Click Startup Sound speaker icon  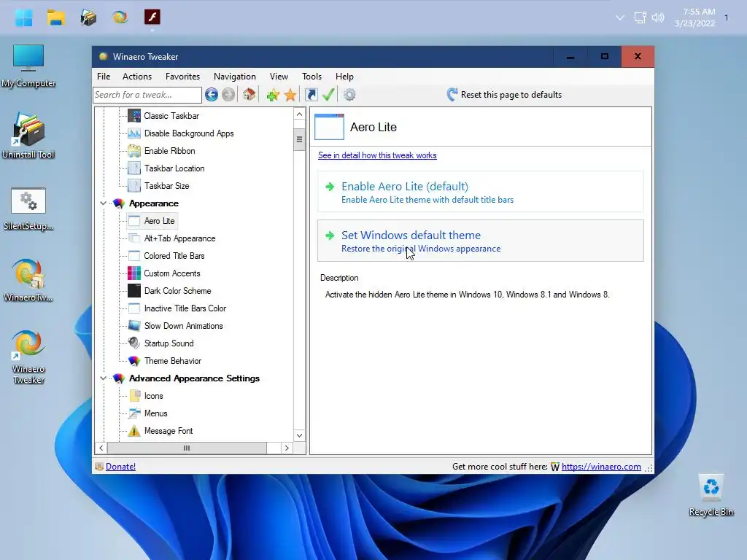point(134,343)
